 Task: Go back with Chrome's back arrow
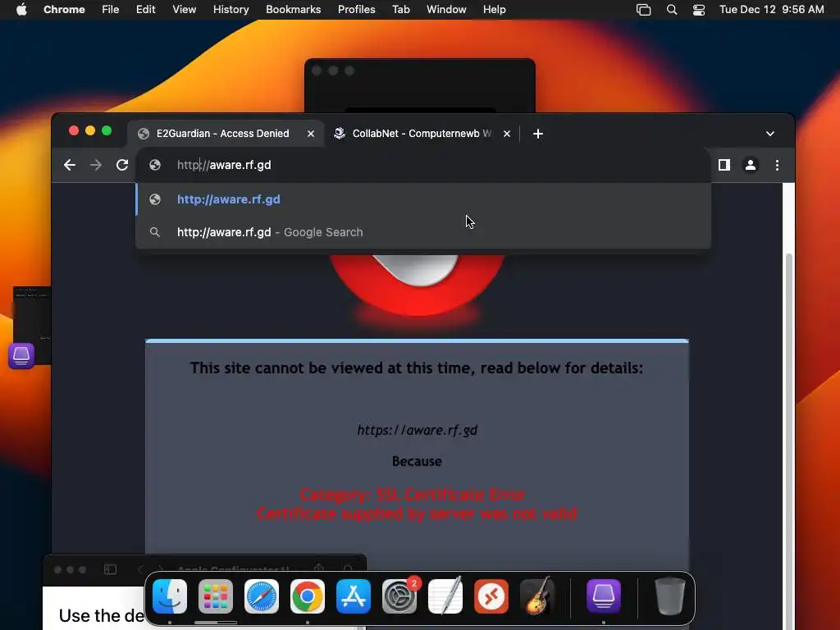[x=70, y=165]
